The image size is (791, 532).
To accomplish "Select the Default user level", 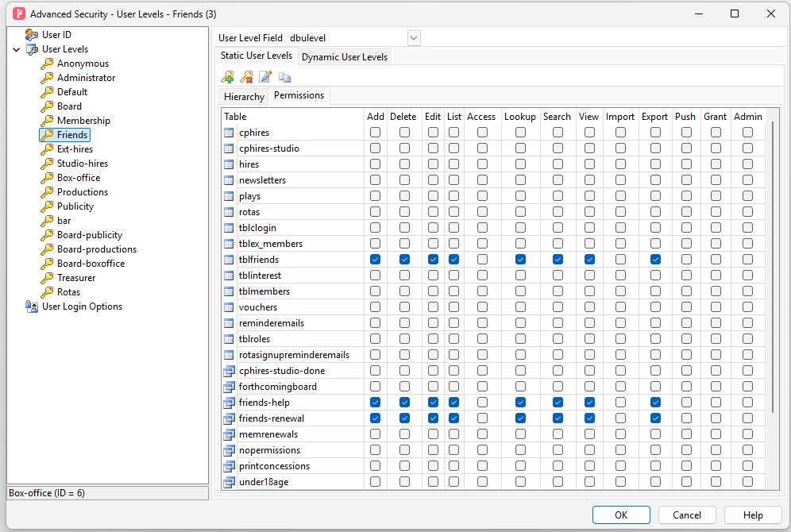I will [72, 92].
